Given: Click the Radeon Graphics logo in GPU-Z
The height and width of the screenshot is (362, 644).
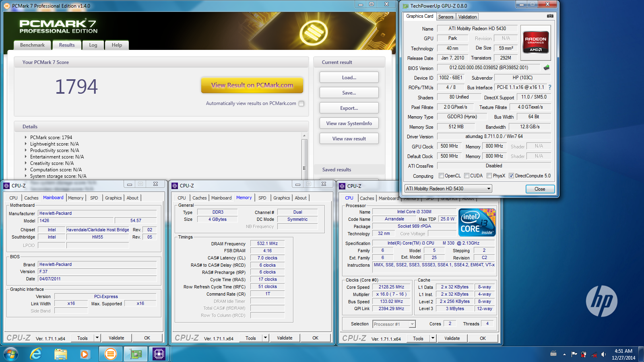Looking at the screenshot, I should pyautogui.click(x=536, y=42).
